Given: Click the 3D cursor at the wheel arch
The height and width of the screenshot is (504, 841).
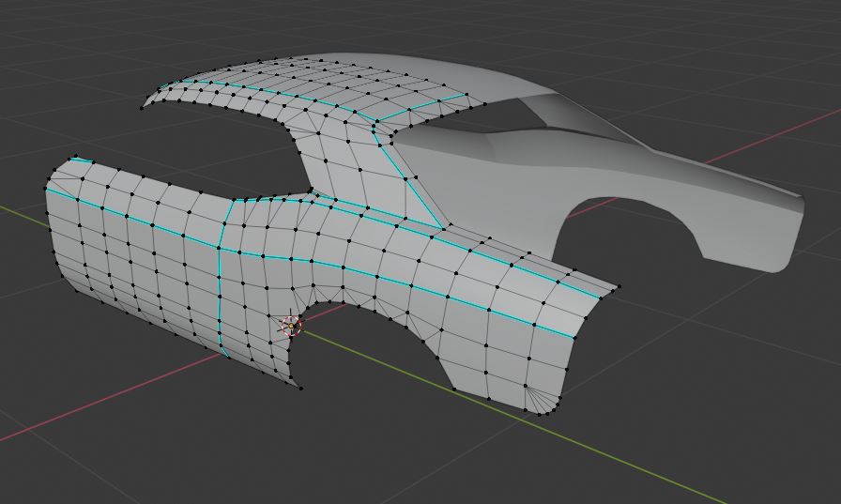Looking at the screenshot, I should click(x=291, y=326).
